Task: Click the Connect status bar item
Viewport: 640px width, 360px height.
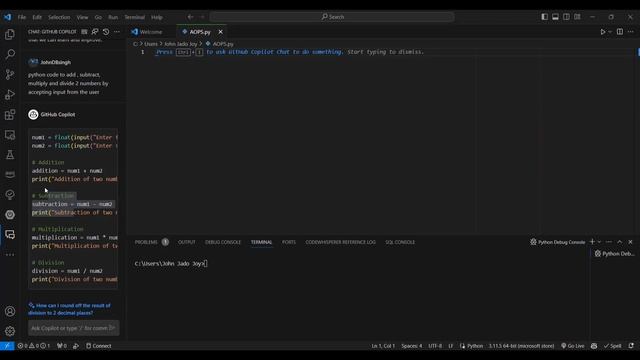Action: [99, 346]
